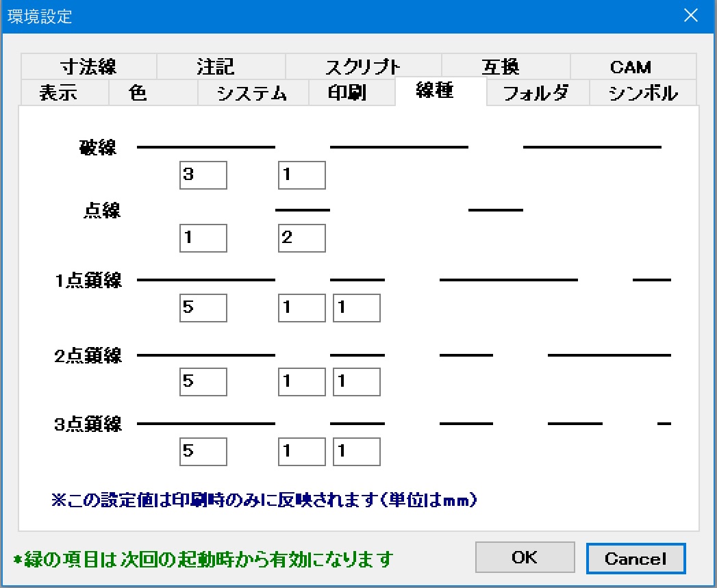Screen dimensions: 717x588
Task: Click the 点線 label
Action: pos(102,210)
